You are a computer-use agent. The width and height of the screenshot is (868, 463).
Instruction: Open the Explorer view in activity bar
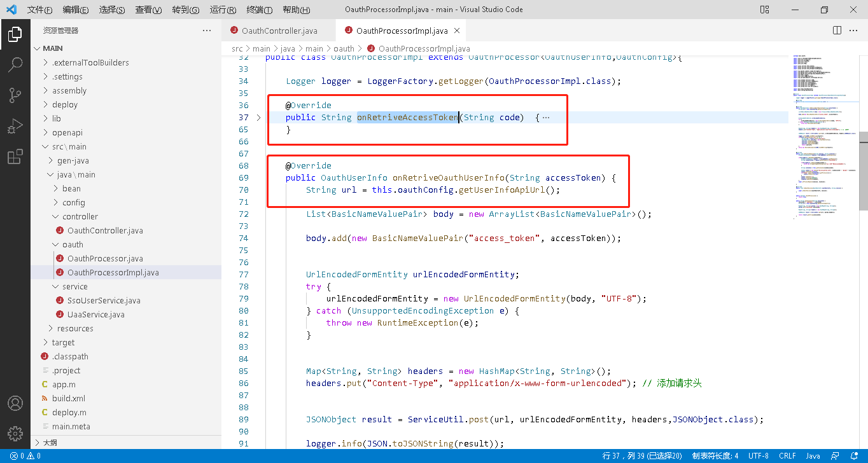tap(15, 34)
